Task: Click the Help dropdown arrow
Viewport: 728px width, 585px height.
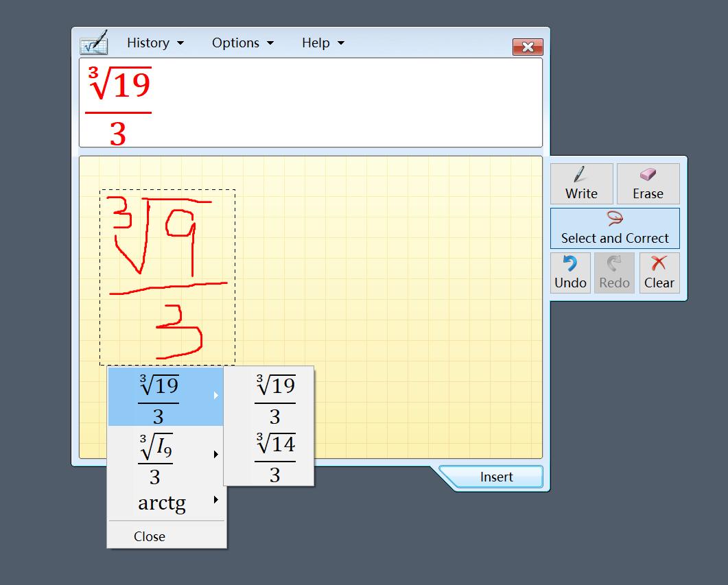Action: (x=341, y=43)
